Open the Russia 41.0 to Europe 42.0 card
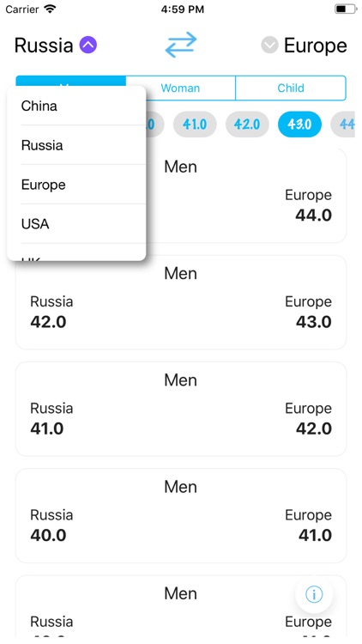 181,409
